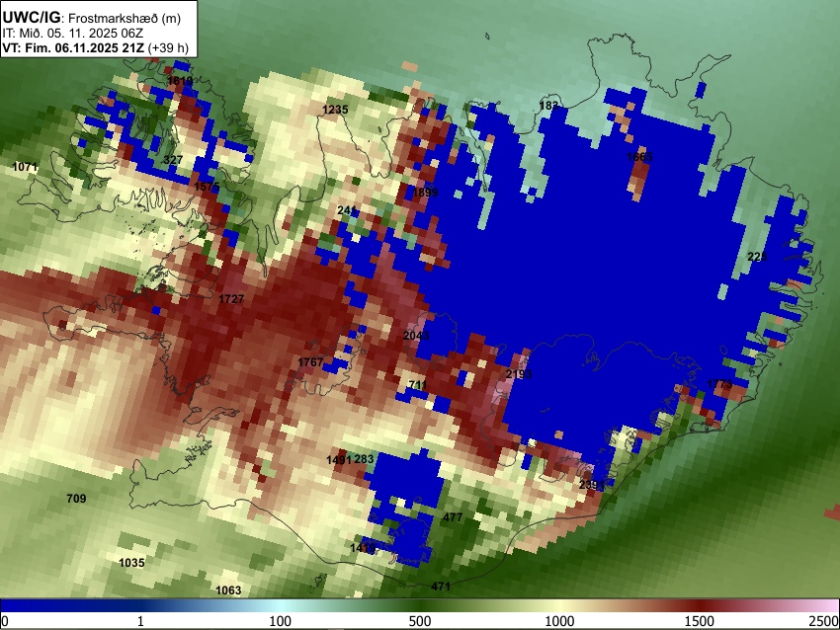Screen dimensions: 840x630
Task: Click the map value label 471
Action: coord(441,587)
